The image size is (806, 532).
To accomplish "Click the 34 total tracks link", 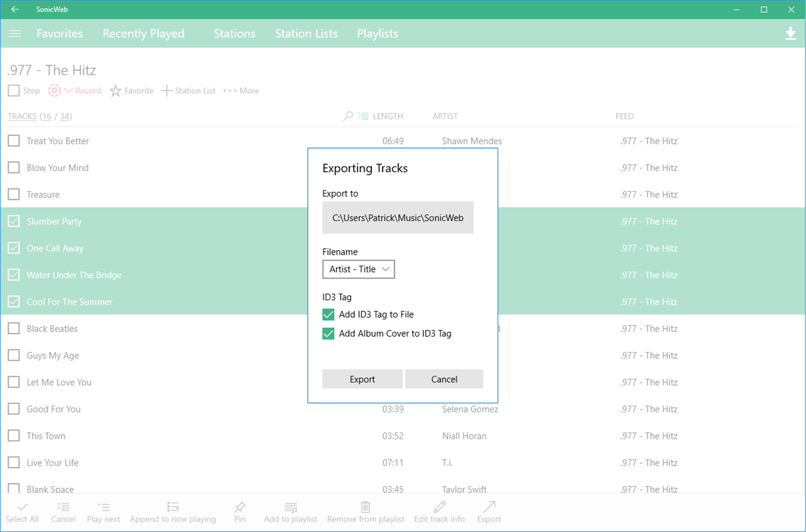I will pyautogui.click(x=65, y=116).
